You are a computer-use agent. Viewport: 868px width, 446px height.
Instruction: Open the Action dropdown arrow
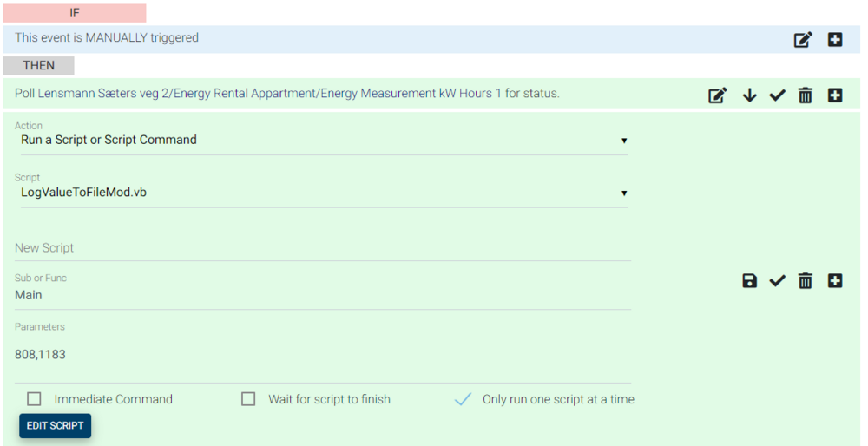click(x=624, y=141)
